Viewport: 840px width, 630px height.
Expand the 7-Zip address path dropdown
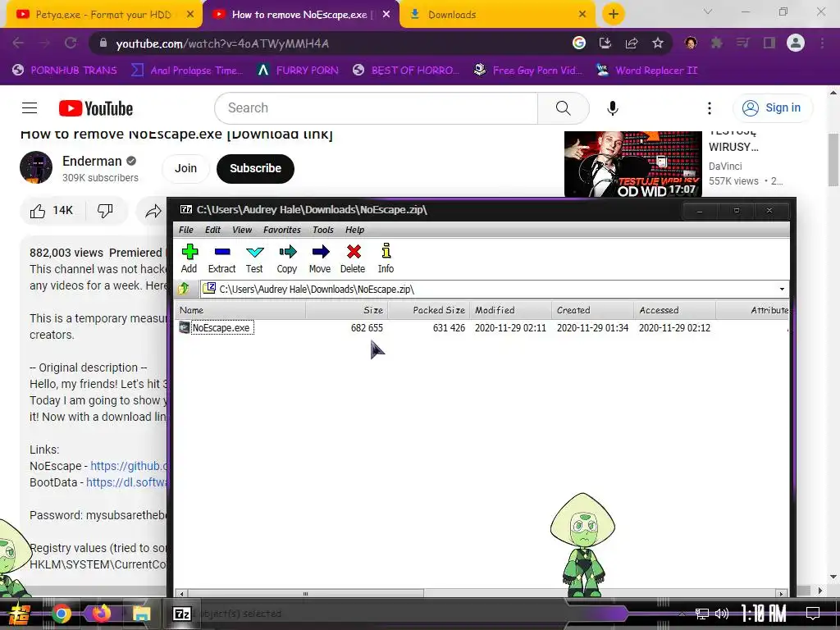(782, 290)
